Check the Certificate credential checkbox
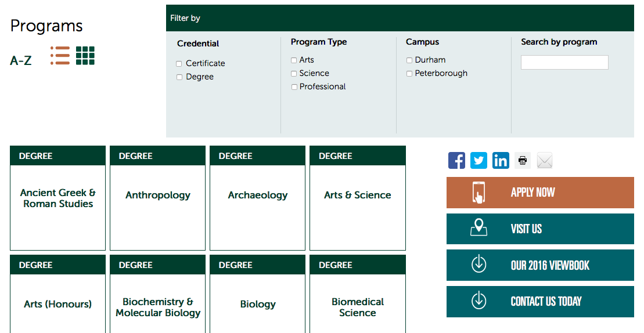 pyautogui.click(x=179, y=64)
